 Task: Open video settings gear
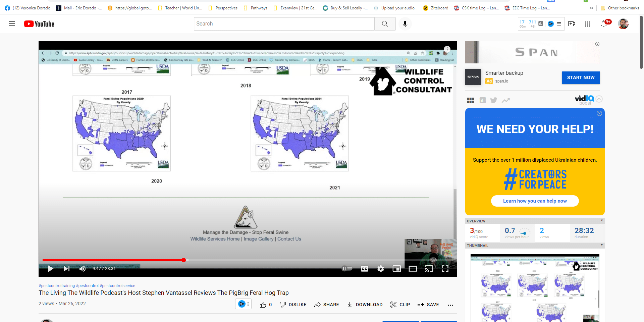pyautogui.click(x=381, y=269)
